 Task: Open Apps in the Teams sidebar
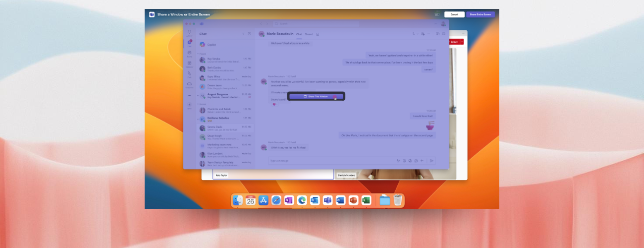[189, 106]
